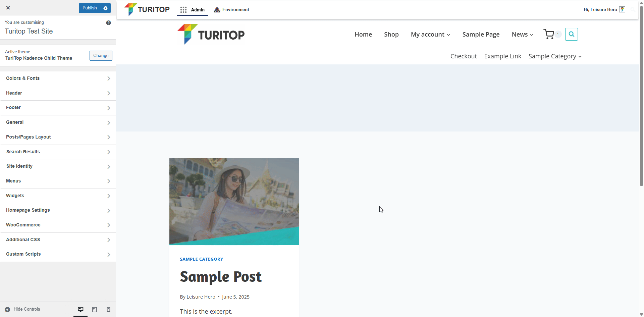Click the Sample Post title link
Image resolution: width=644 pixels, height=317 pixels.
221,277
